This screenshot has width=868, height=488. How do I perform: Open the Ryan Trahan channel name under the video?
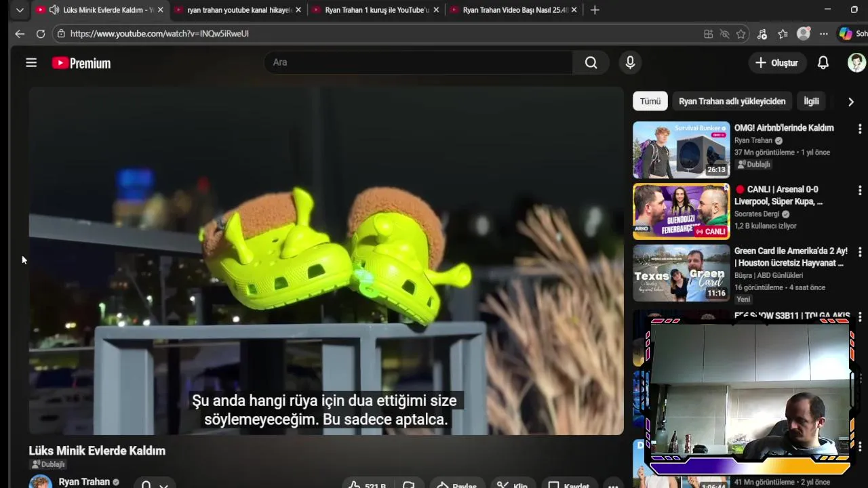point(84,482)
